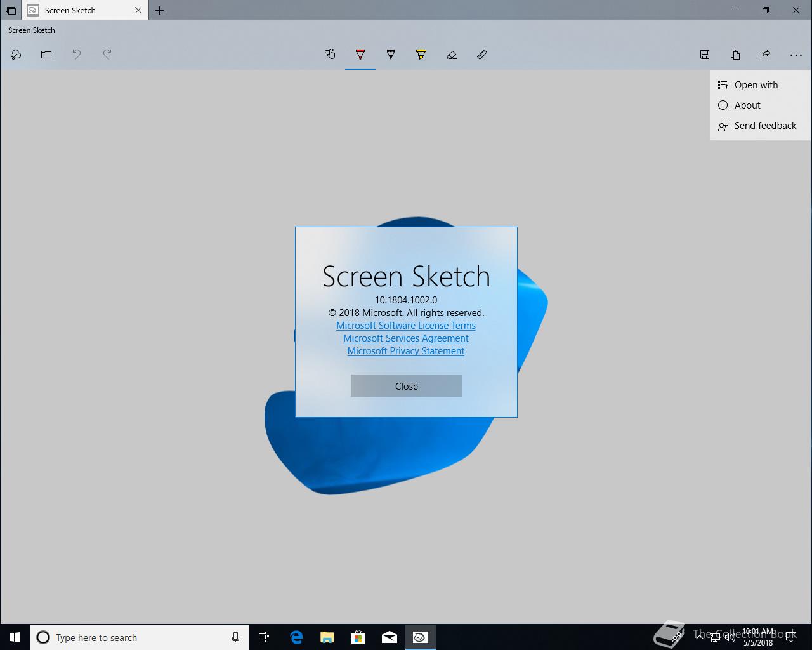This screenshot has width=812, height=650.
Task: Click Screen Sketch taskbar icon
Action: click(x=420, y=637)
